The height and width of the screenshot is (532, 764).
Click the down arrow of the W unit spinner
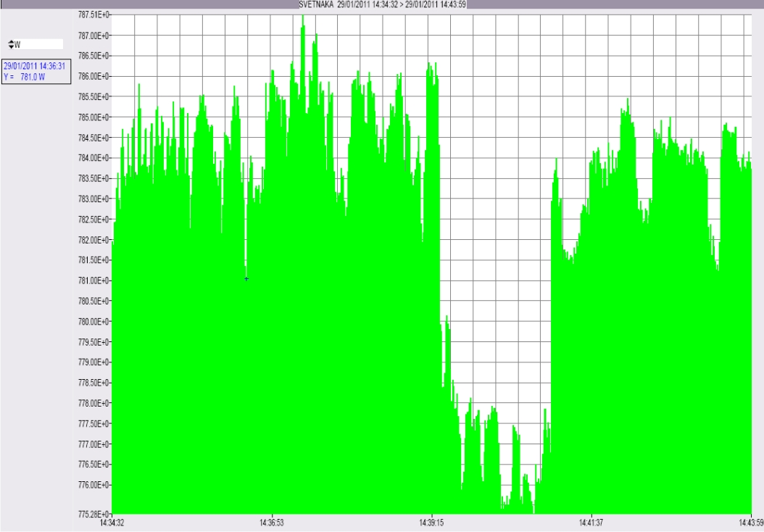point(11,47)
